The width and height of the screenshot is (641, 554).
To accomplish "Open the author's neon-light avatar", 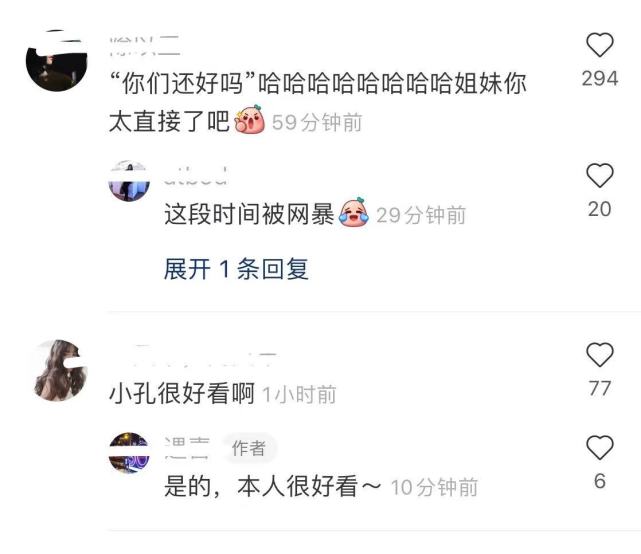I will click(x=129, y=453).
